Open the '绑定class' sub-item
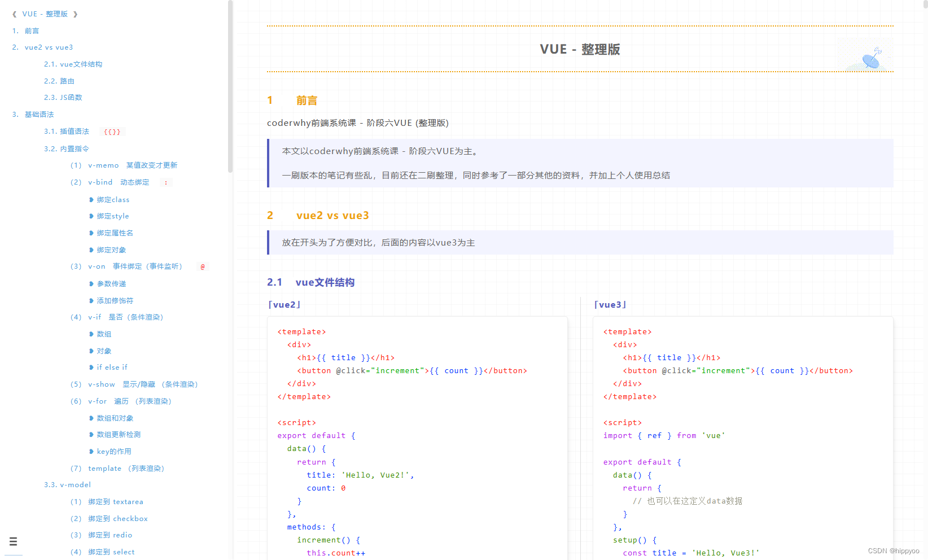 coord(113,200)
